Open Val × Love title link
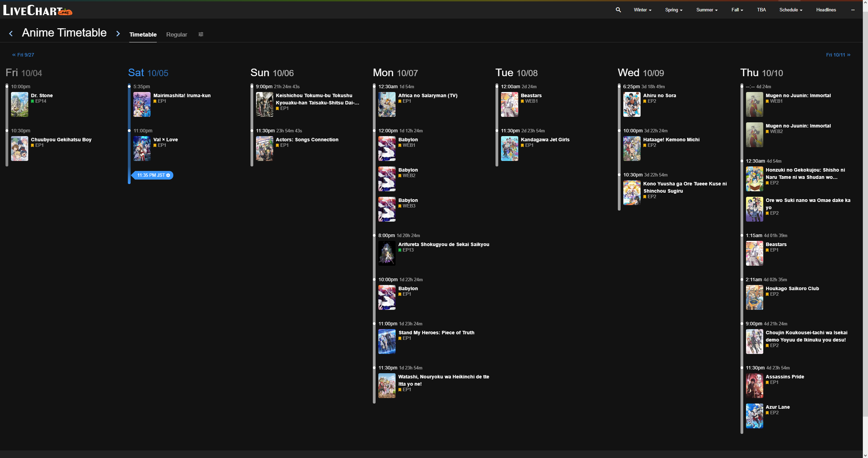The width and height of the screenshot is (868, 458). tap(165, 140)
